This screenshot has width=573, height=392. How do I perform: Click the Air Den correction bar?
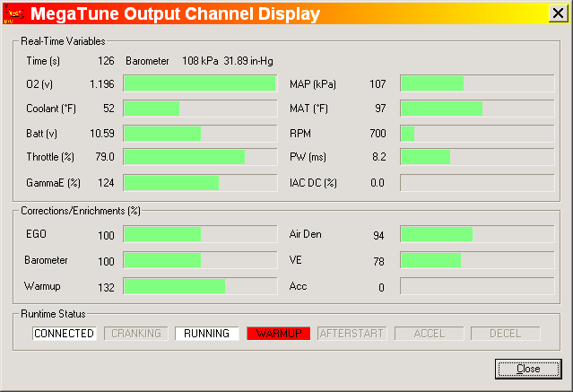(x=477, y=234)
